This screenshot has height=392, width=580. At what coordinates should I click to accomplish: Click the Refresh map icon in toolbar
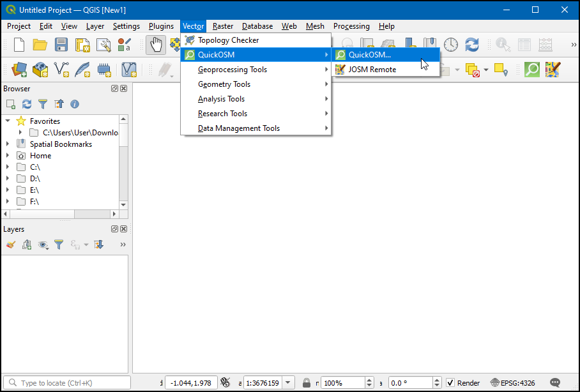[472, 45]
